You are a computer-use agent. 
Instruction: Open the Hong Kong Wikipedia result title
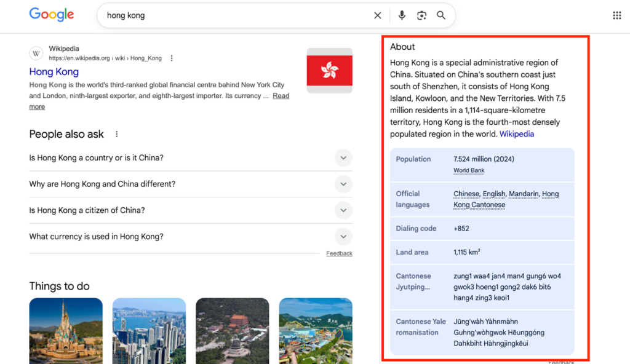[54, 71]
